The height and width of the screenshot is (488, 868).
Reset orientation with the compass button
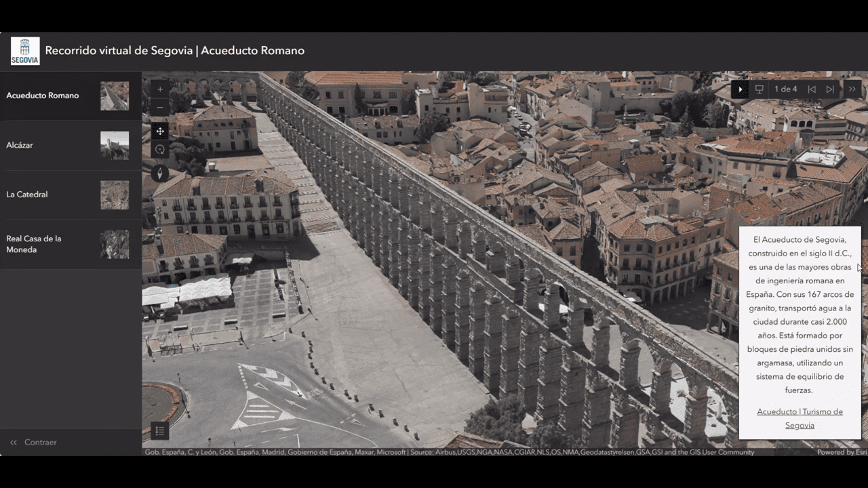[x=160, y=174]
